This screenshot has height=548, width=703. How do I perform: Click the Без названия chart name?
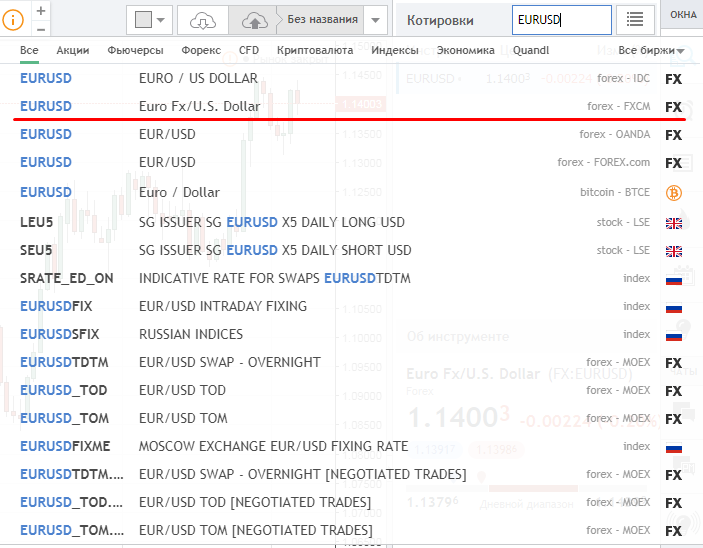point(322,20)
